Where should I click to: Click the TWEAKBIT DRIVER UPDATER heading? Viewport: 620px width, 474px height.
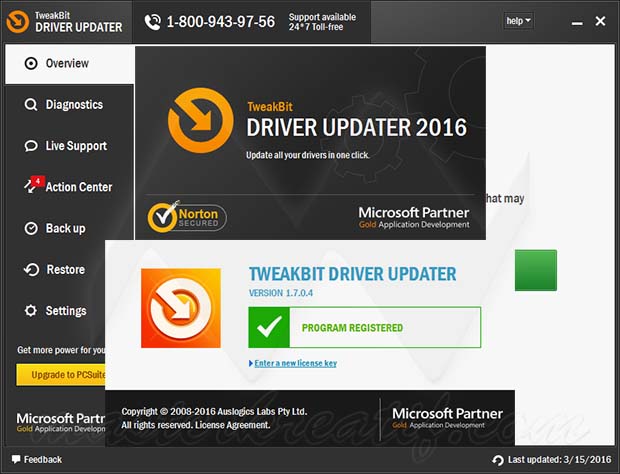click(x=352, y=274)
